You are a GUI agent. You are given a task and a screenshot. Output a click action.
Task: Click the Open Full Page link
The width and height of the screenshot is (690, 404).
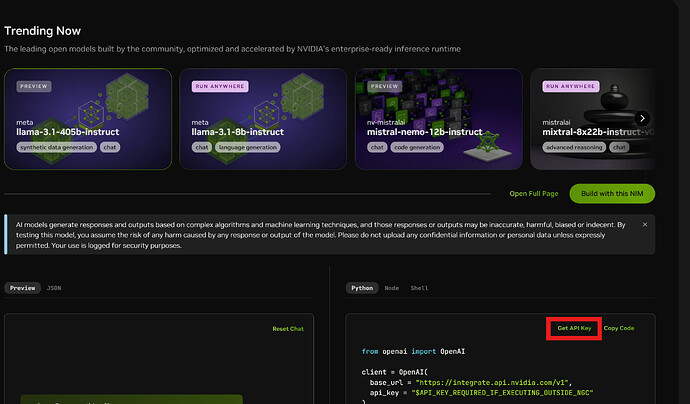534,194
